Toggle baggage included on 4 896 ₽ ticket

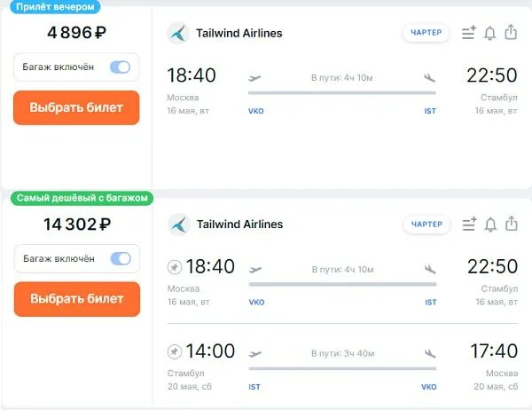pyautogui.click(x=119, y=67)
